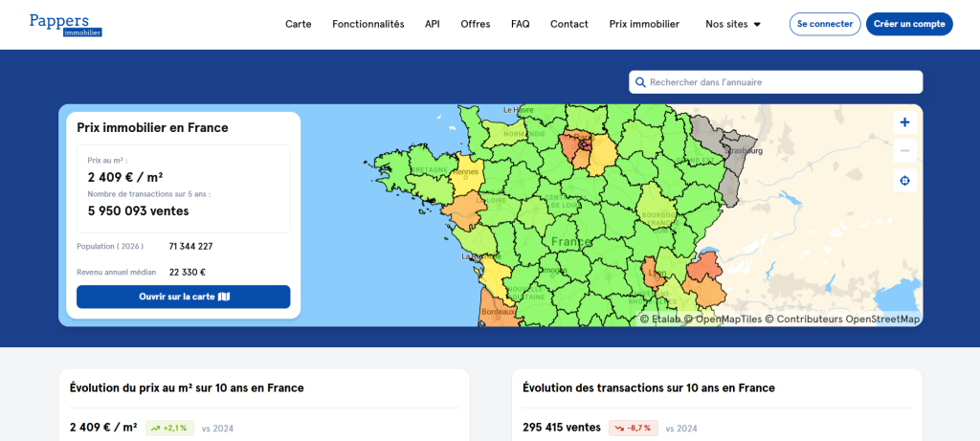Open the OpenMapTiles attribution link
The image size is (980, 441).
(x=723, y=320)
